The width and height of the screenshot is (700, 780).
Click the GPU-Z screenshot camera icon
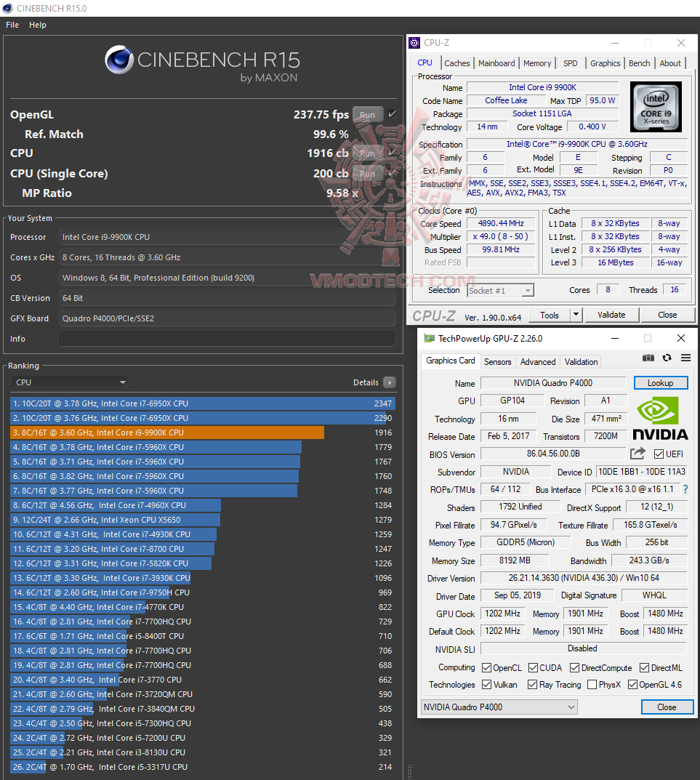click(x=648, y=358)
